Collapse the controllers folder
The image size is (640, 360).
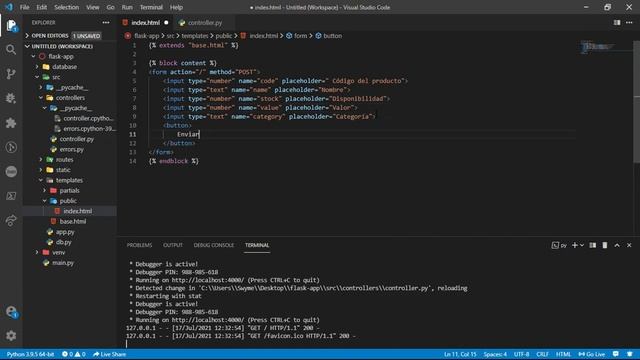click(70, 98)
